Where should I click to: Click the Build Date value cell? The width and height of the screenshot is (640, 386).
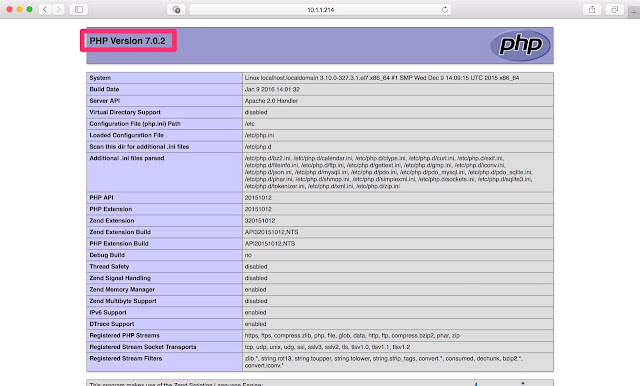(398, 89)
